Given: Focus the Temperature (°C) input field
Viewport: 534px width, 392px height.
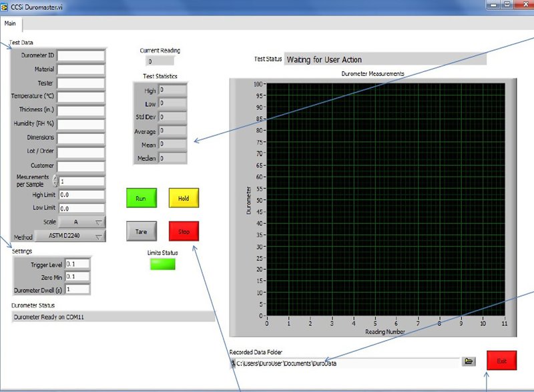Looking at the screenshot, I should click(81, 97).
